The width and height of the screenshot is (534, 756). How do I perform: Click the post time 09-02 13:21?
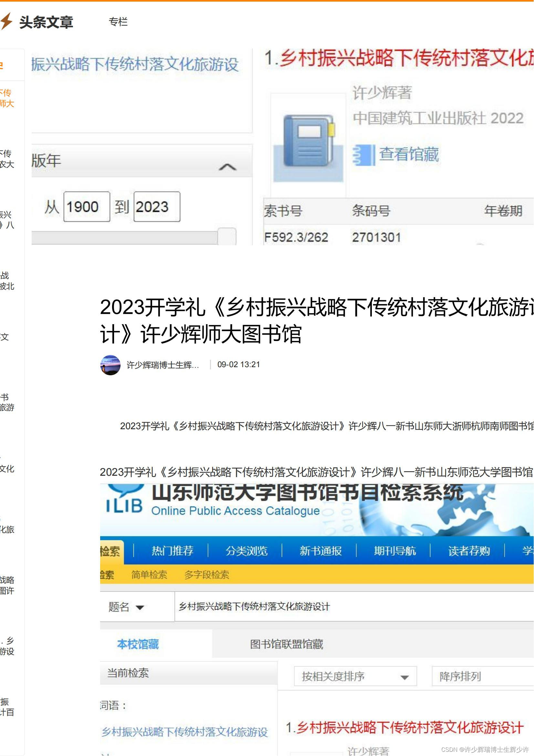click(x=238, y=365)
